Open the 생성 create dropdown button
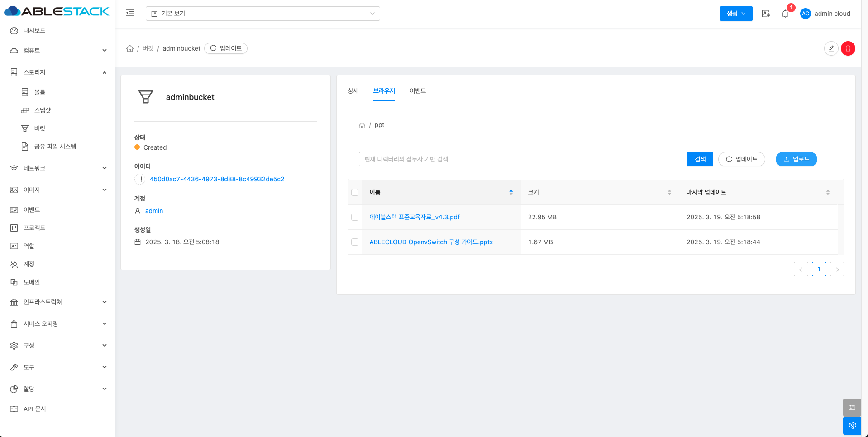Viewport: 868px width, 437px height. coord(736,14)
